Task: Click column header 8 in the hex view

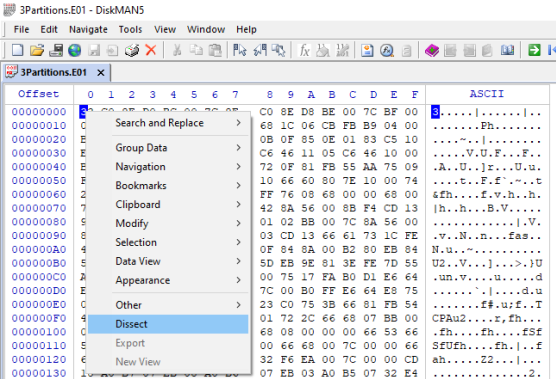Action: pyautogui.click(x=270, y=95)
